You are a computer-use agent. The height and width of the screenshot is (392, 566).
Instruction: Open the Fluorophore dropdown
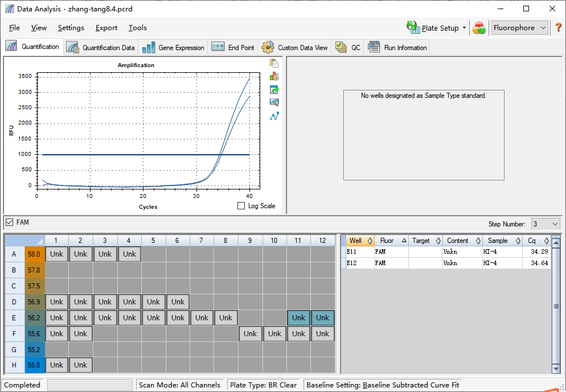[520, 28]
